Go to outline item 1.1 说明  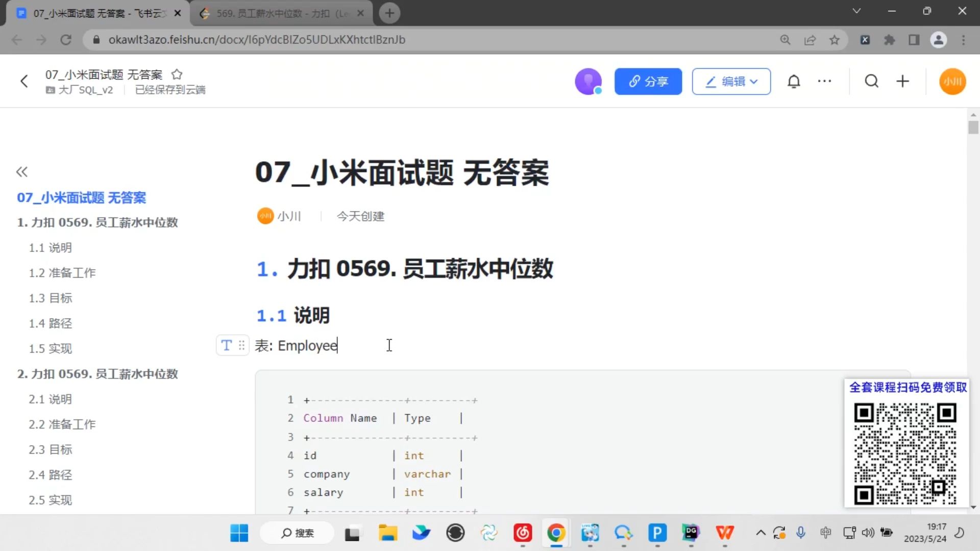coord(50,248)
